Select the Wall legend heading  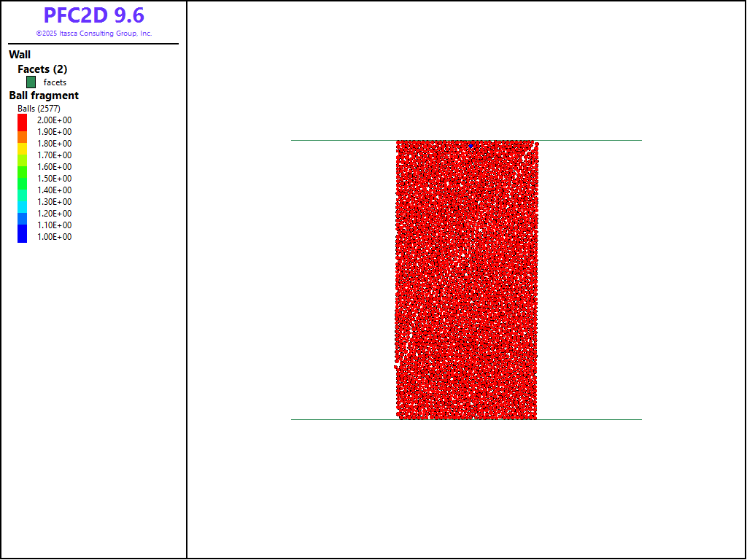point(20,55)
